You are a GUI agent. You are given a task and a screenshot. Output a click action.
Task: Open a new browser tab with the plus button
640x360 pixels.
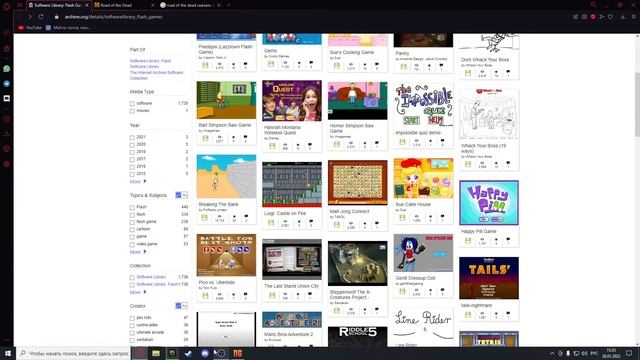click(229, 5)
